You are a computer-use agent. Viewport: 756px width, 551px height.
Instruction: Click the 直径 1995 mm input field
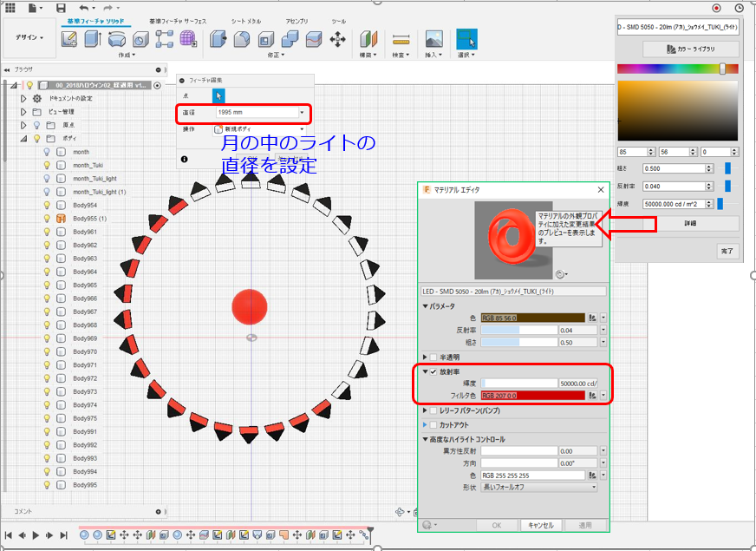[x=257, y=113]
